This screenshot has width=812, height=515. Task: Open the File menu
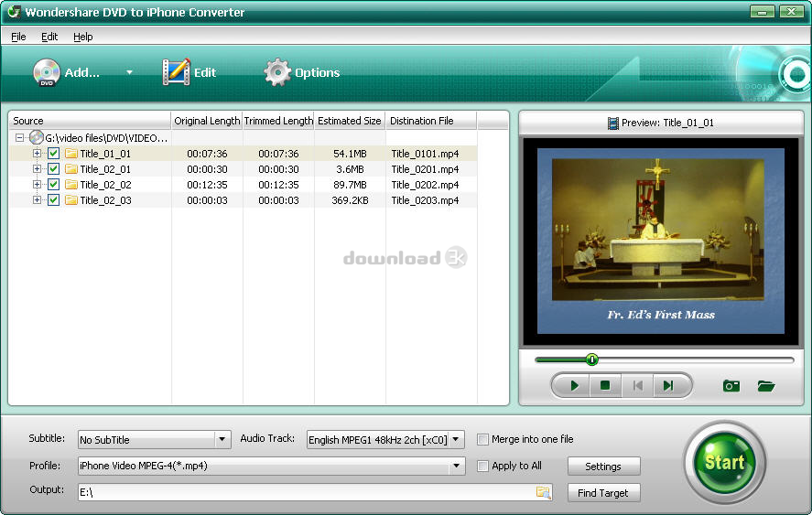click(x=18, y=37)
